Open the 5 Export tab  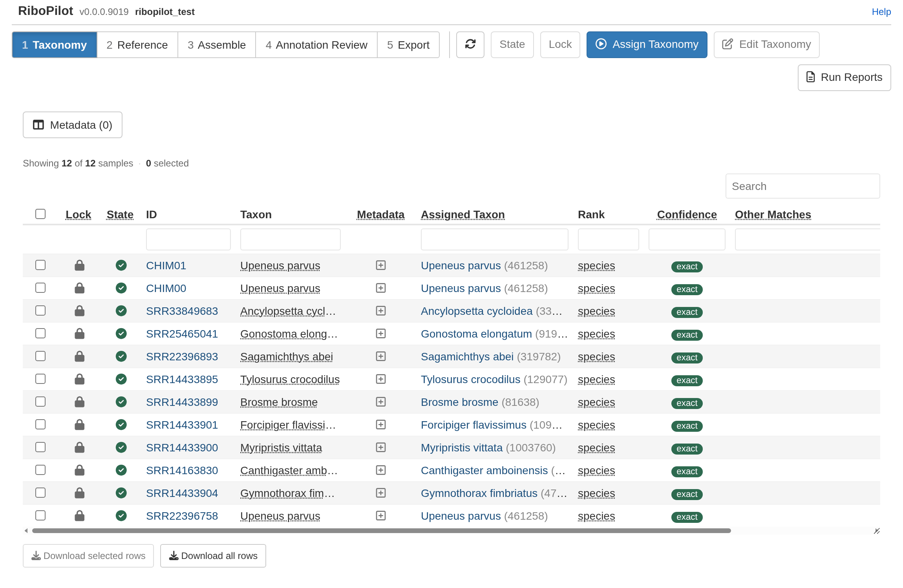coord(408,45)
